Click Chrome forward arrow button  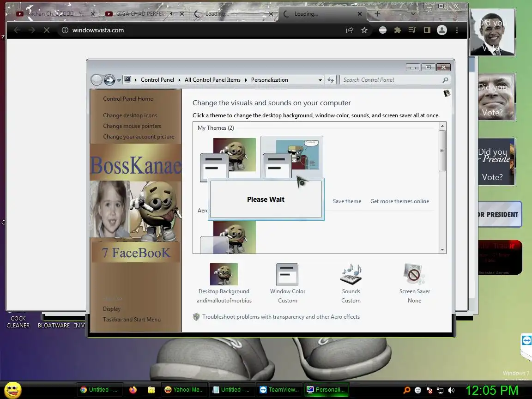[x=31, y=30]
